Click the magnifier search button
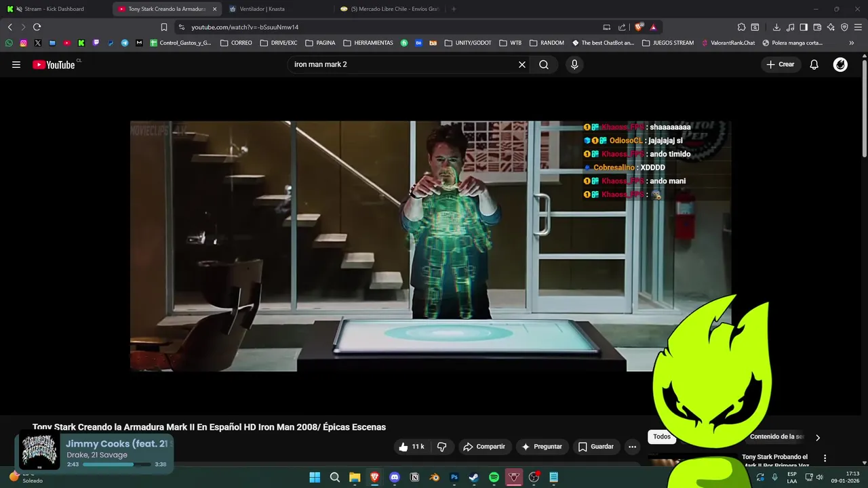 click(544, 64)
